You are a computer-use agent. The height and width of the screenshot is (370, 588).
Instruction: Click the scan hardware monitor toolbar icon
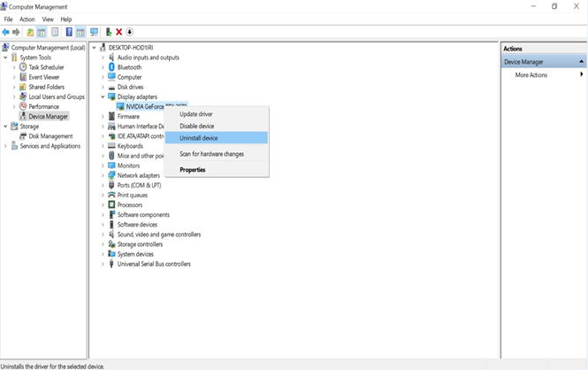point(94,32)
